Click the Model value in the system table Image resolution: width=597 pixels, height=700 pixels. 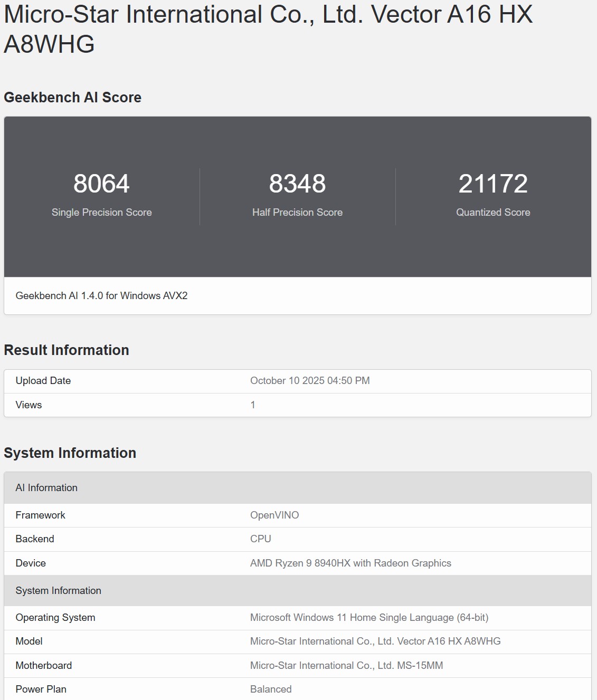(x=375, y=641)
